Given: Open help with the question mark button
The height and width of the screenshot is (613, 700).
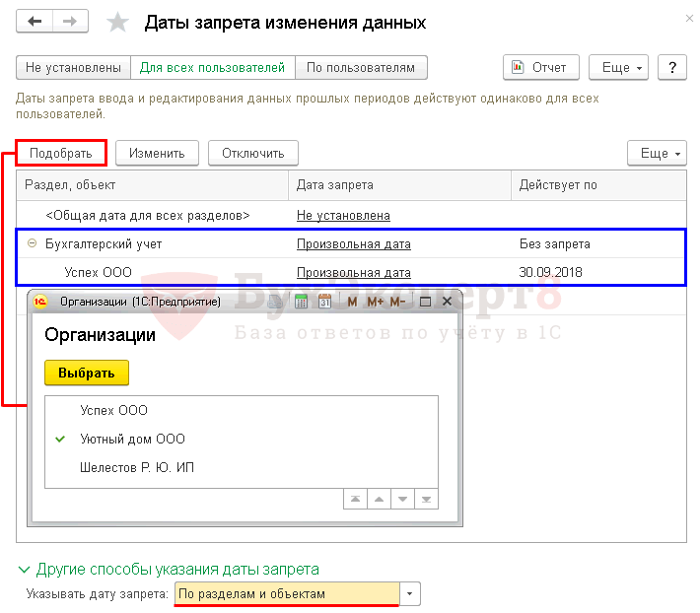Looking at the screenshot, I should pos(671,67).
